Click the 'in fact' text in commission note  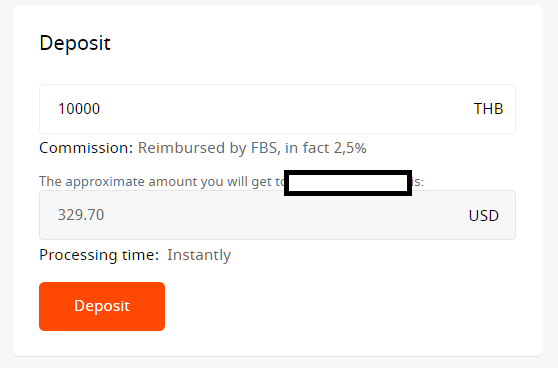coord(307,148)
